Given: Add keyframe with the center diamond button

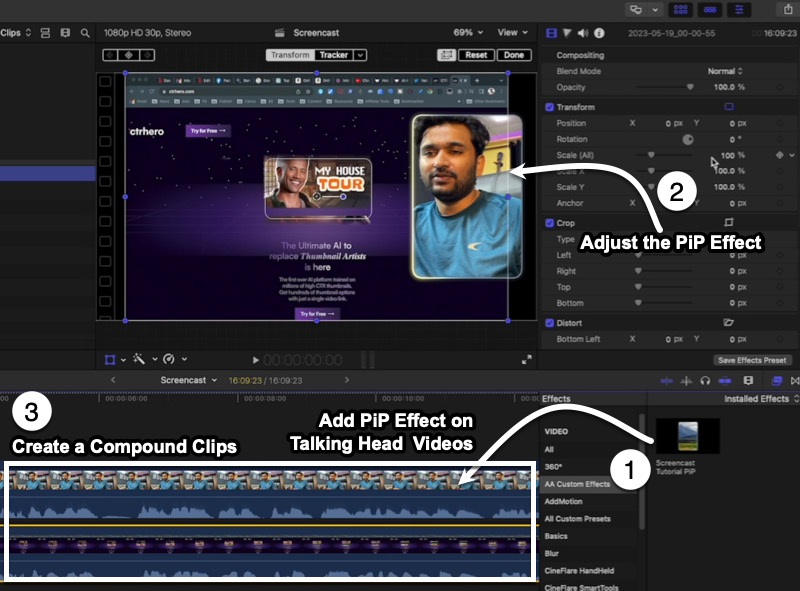Looking at the screenshot, I should click(129, 55).
